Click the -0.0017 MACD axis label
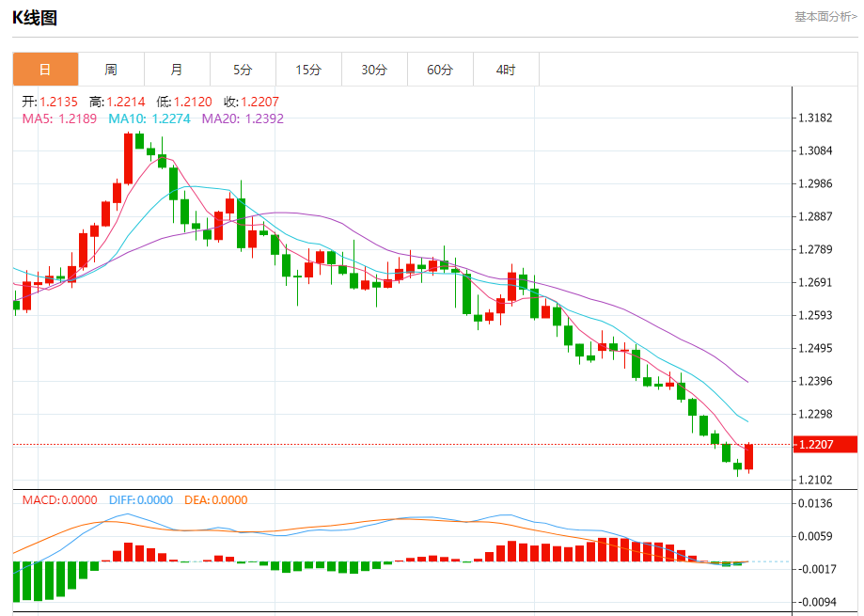Image resolution: width=864 pixels, height=616 pixels. coord(815,569)
